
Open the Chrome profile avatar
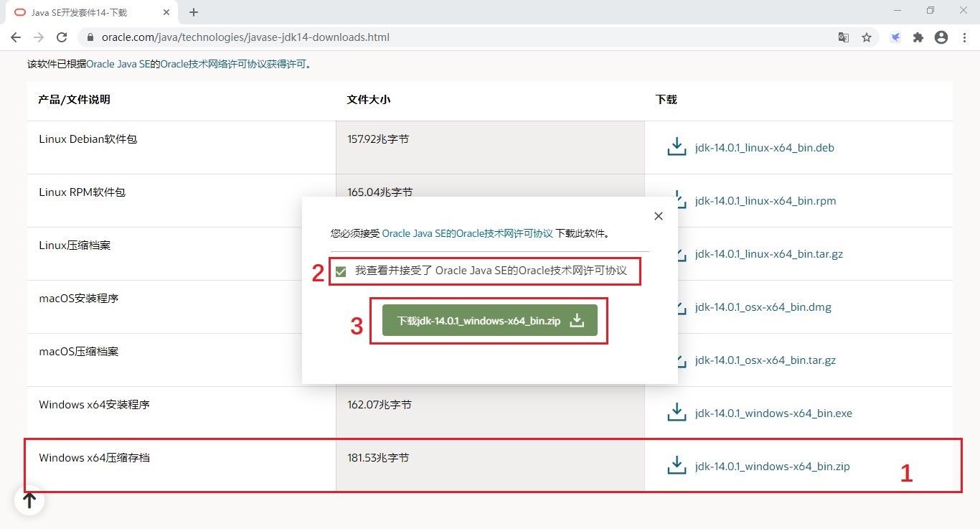coord(941,37)
